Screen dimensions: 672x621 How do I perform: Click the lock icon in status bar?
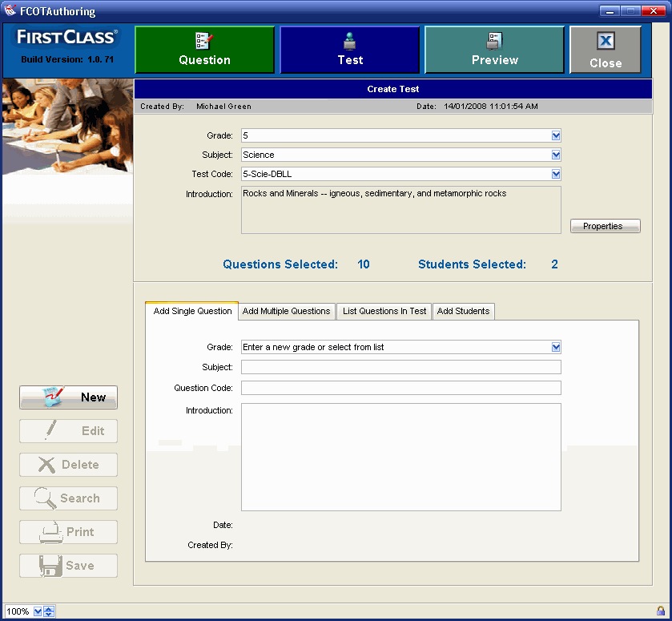660,611
